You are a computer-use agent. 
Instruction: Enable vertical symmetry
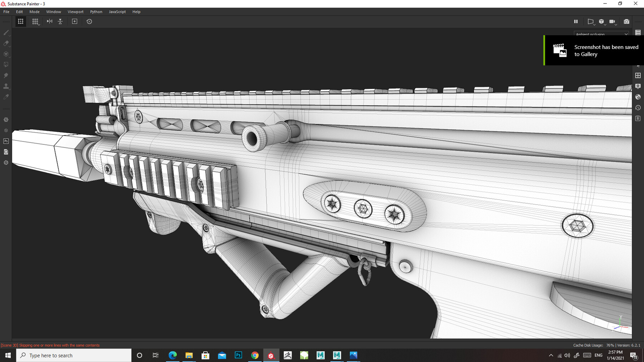pyautogui.click(x=60, y=21)
